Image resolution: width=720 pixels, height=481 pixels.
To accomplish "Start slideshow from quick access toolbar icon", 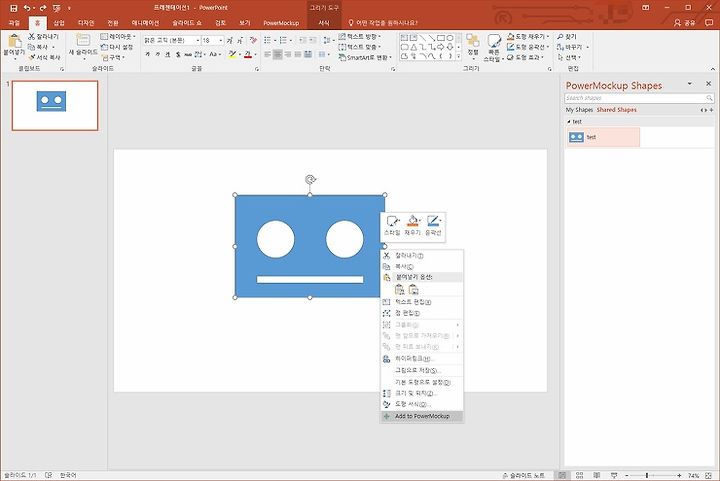I will pyautogui.click(x=56, y=8).
